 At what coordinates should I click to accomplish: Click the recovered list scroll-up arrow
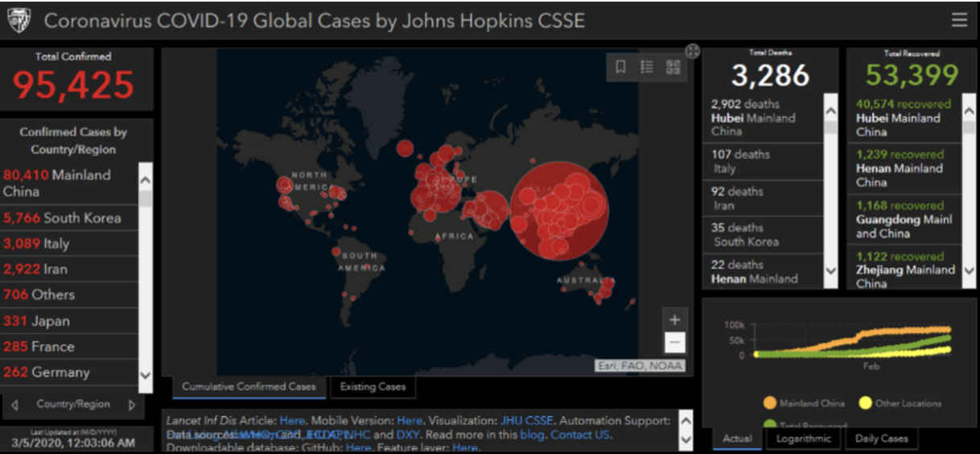point(969,109)
